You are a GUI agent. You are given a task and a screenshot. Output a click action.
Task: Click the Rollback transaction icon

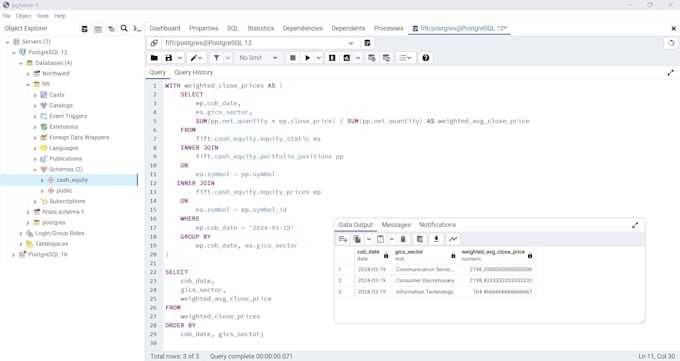tap(386, 58)
